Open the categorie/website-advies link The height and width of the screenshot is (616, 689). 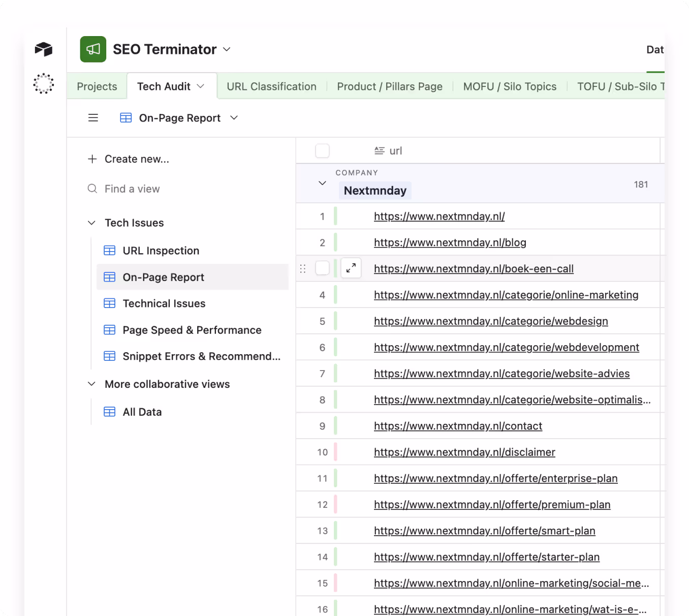click(x=502, y=374)
